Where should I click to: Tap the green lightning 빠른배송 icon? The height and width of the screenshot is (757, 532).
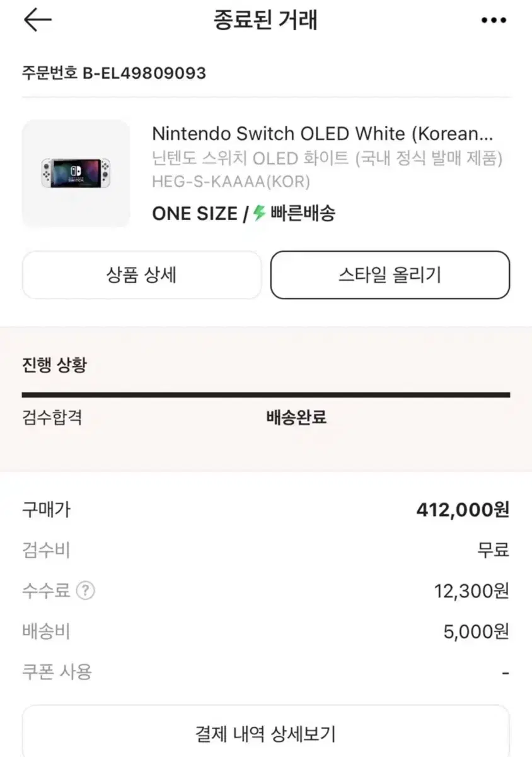pyautogui.click(x=258, y=214)
